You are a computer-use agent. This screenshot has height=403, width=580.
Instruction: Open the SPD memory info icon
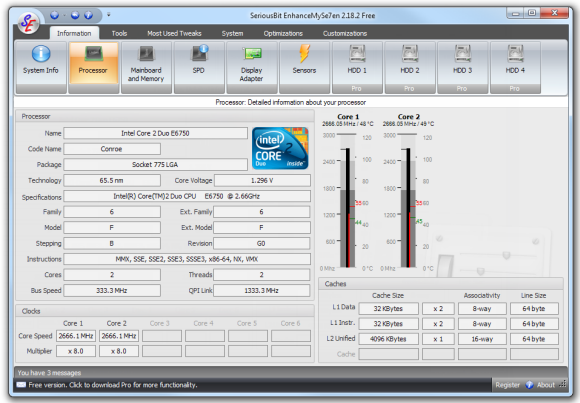tap(199, 67)
